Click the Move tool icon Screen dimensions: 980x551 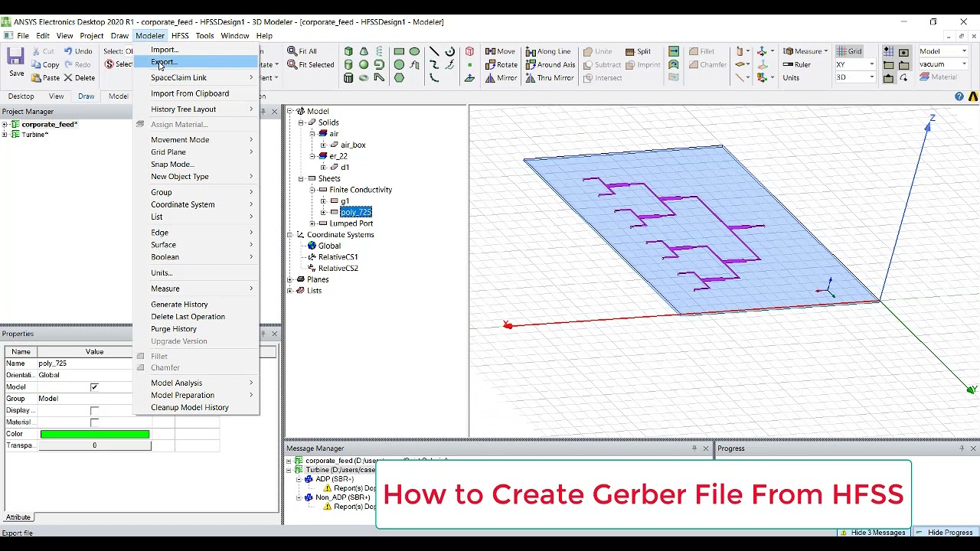[x=490, y=51]
